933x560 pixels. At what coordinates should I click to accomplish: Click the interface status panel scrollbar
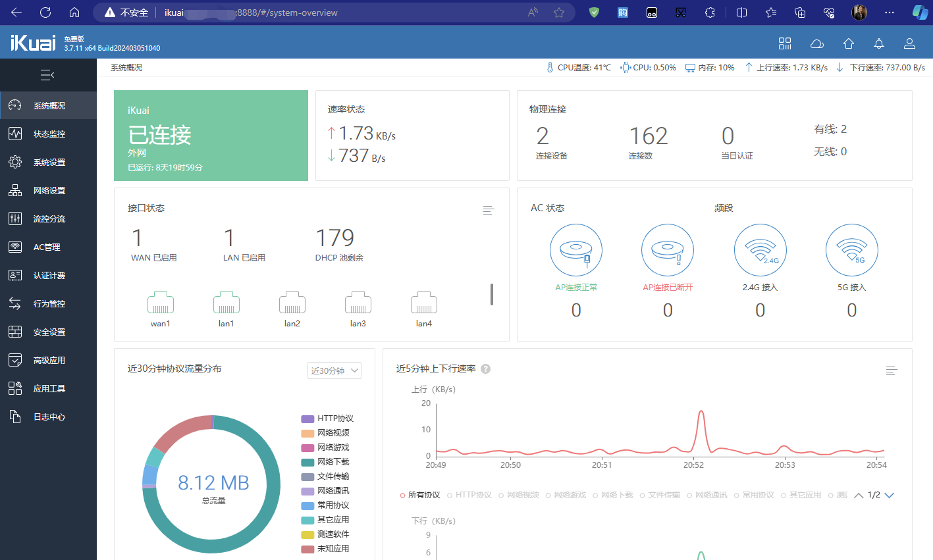point(491,294)
